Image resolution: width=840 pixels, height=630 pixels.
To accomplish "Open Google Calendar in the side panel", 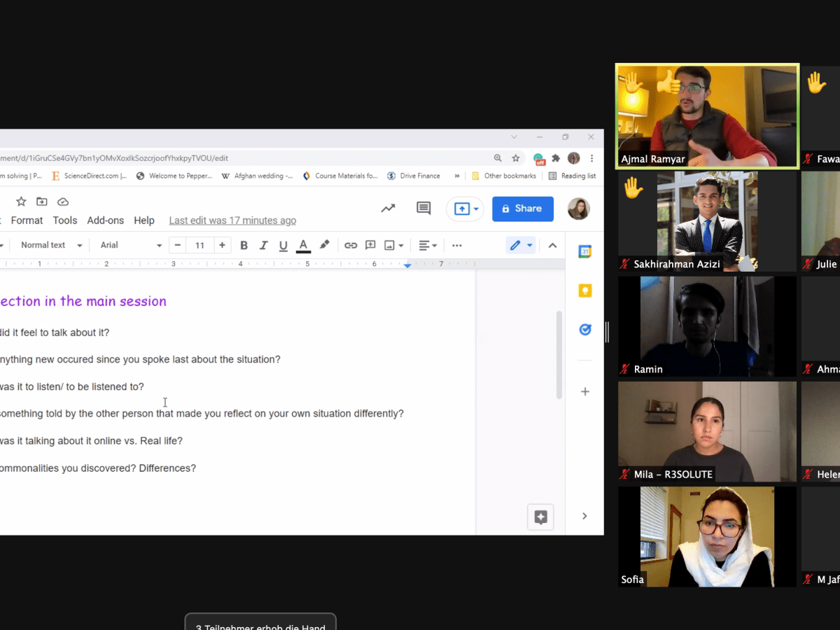I will 585,252.
